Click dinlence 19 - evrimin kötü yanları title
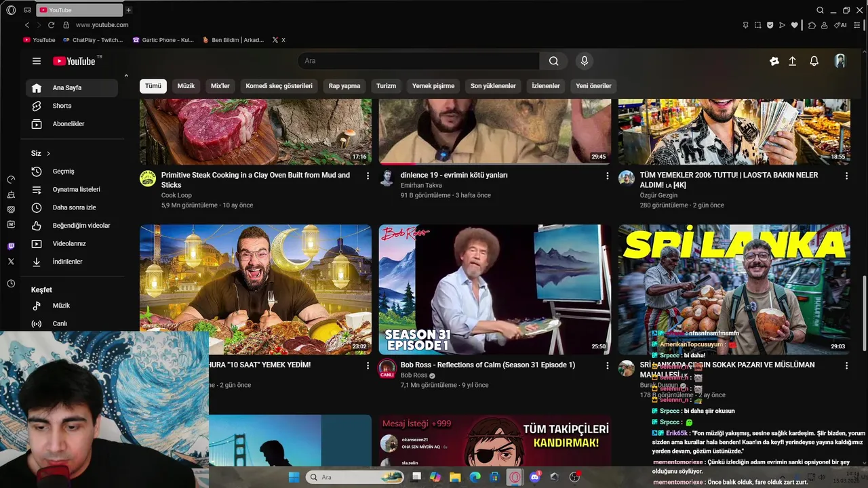The width and height of the screenshot is (868, 488). [454, 175]
